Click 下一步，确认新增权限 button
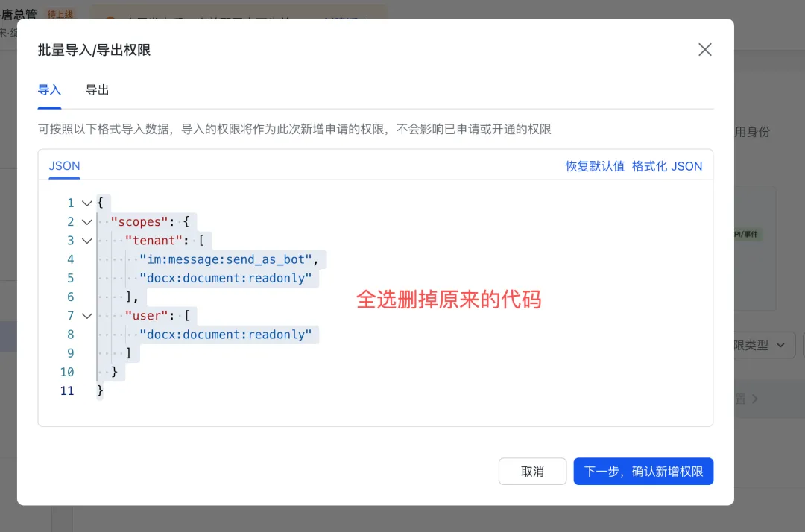The width and height of the screenshot is (805, 532). (643, 472)
